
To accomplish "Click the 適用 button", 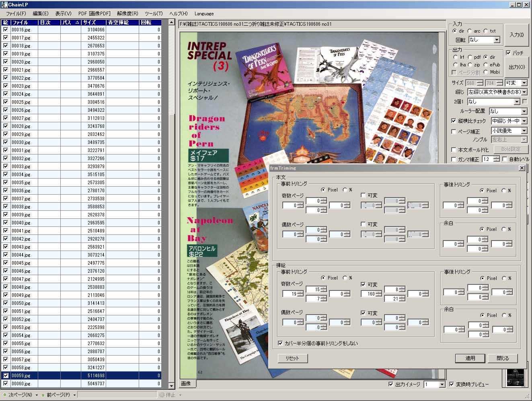I will pos(470,358).
